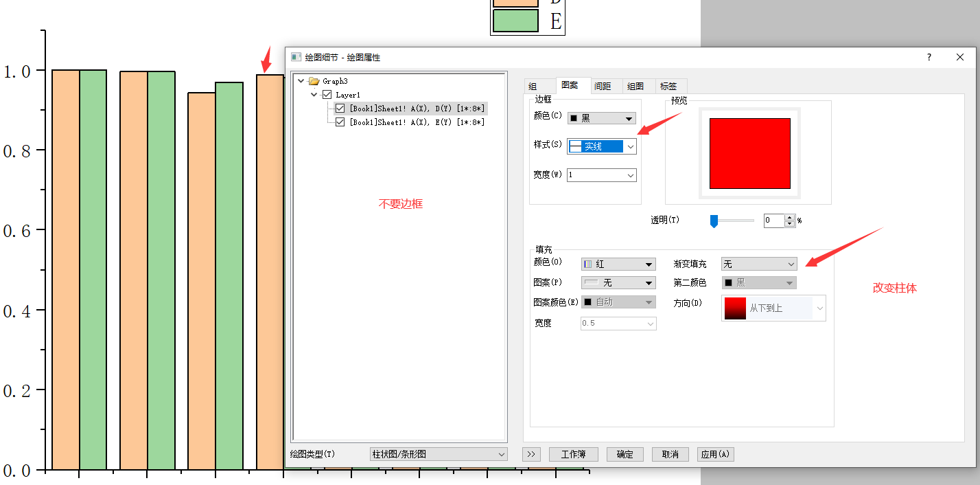Click the help question mark icon

click(928, 57)
